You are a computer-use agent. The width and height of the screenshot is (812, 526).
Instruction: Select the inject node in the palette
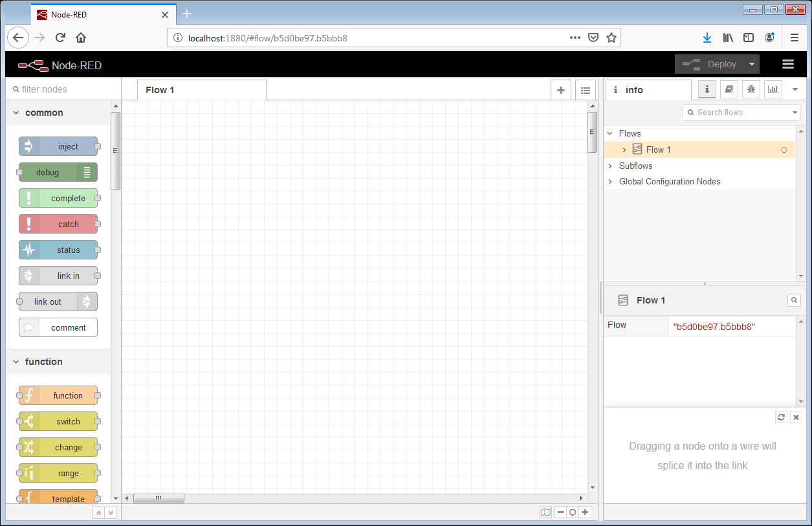[x=58, y=147]
